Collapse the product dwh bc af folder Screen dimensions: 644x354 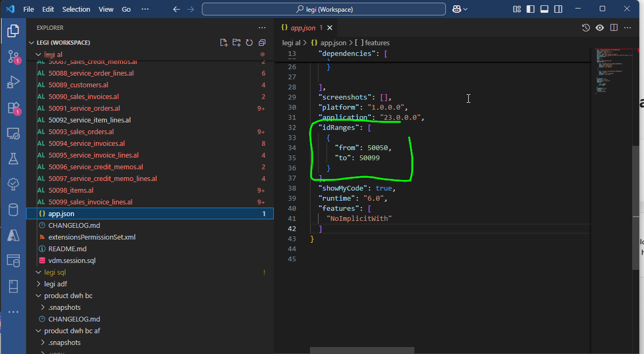coord(38,331)
